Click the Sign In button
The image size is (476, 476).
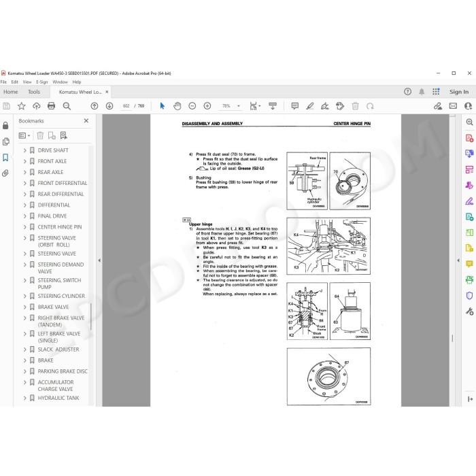(459, 92)
